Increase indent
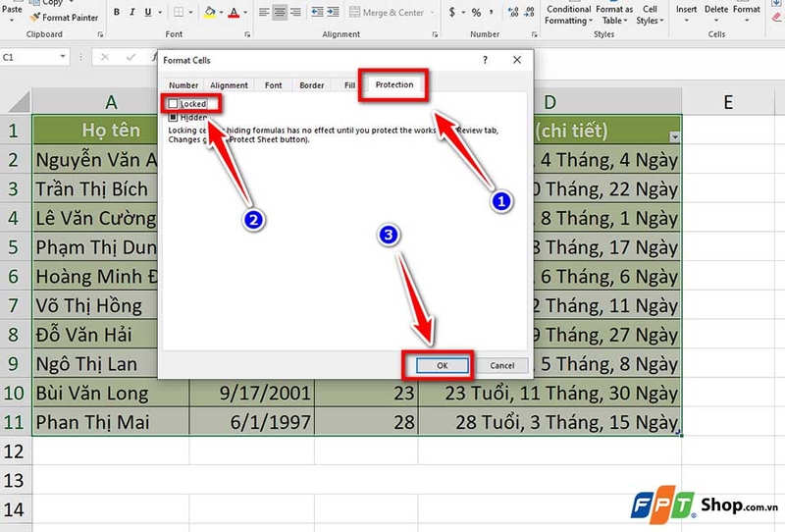The width and height of the screenshot is (785, 532). coord(333,12)
